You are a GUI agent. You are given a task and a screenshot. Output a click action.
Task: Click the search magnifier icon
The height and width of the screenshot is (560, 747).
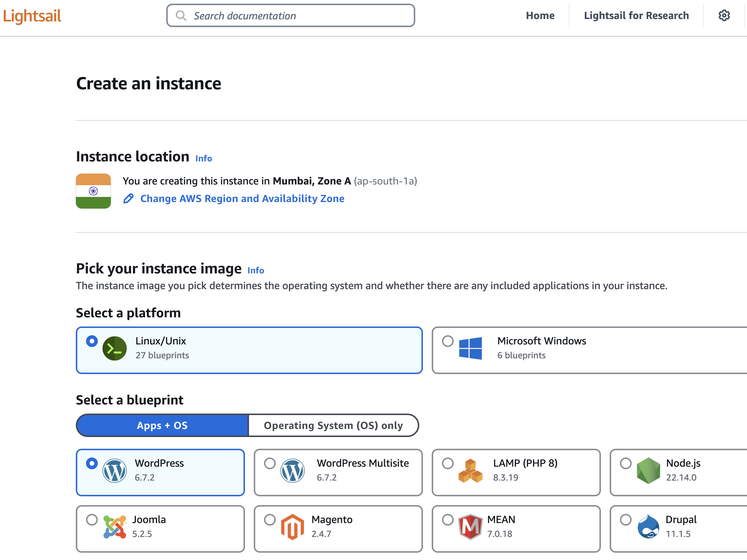[x=181, y=15]
